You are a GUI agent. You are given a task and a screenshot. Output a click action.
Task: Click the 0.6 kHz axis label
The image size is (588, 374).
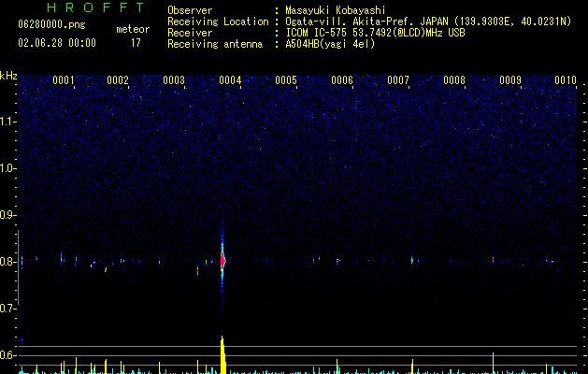(7, 355)
